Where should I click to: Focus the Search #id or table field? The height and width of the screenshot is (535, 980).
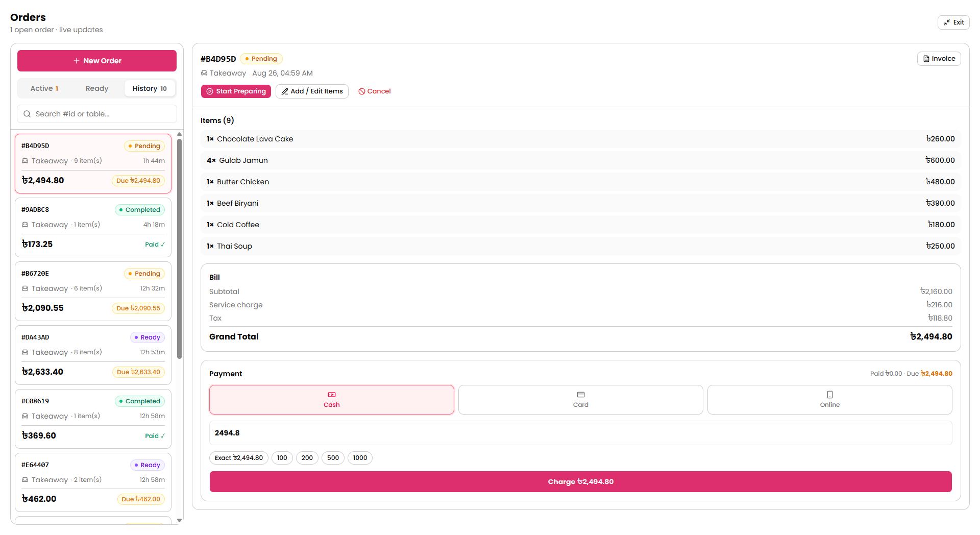pyautogui.click(x=97, y=114)
